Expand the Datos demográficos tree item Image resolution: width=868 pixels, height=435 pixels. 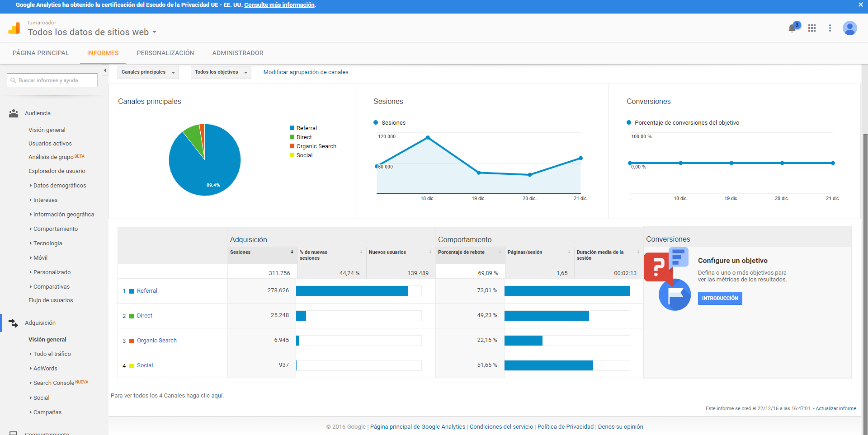coord(31,186)
